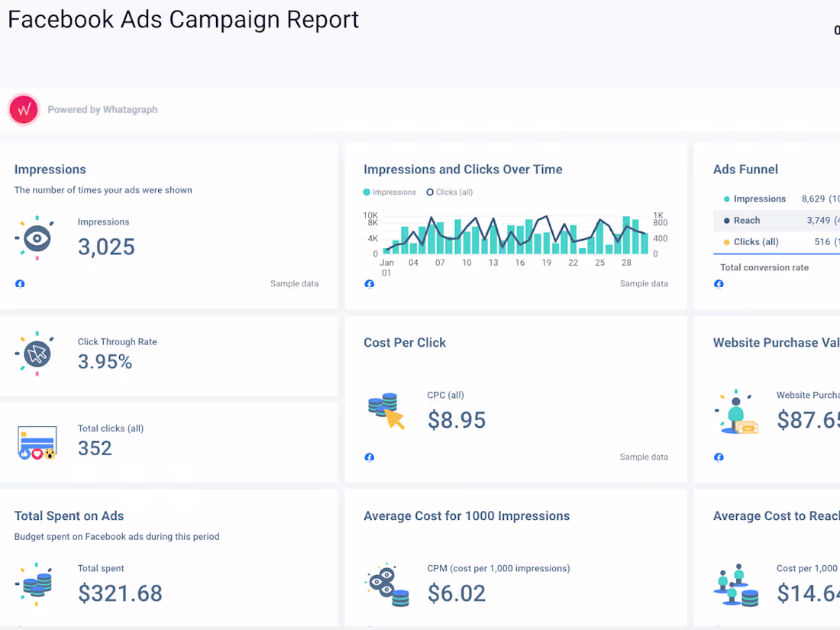The image size is (840, 630).
Task: Open the Powered by Whatagraph link
Action: (x=102, y=109)
